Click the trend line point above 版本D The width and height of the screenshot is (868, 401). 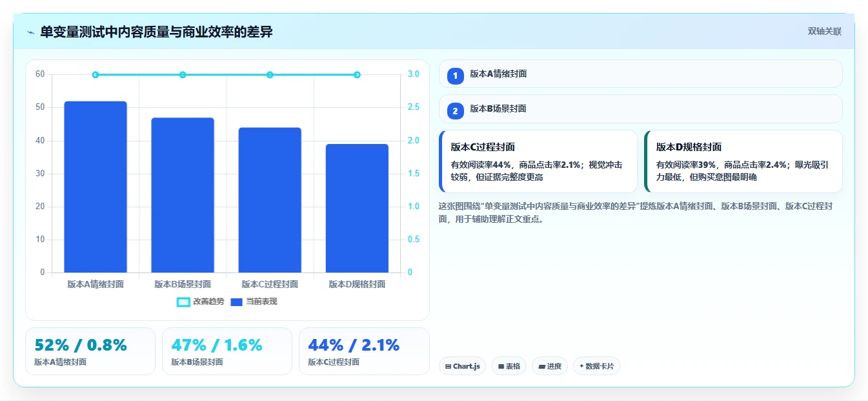[357, 75]
